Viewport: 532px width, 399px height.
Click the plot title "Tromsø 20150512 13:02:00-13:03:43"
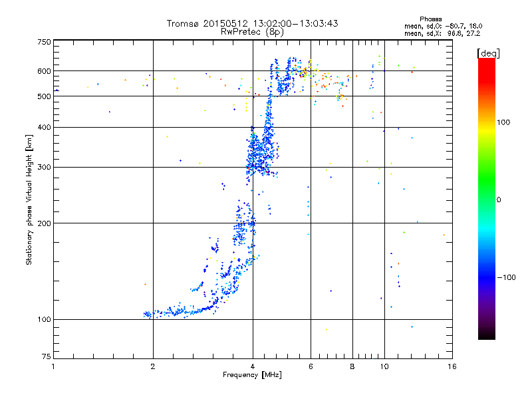(252, 23)
